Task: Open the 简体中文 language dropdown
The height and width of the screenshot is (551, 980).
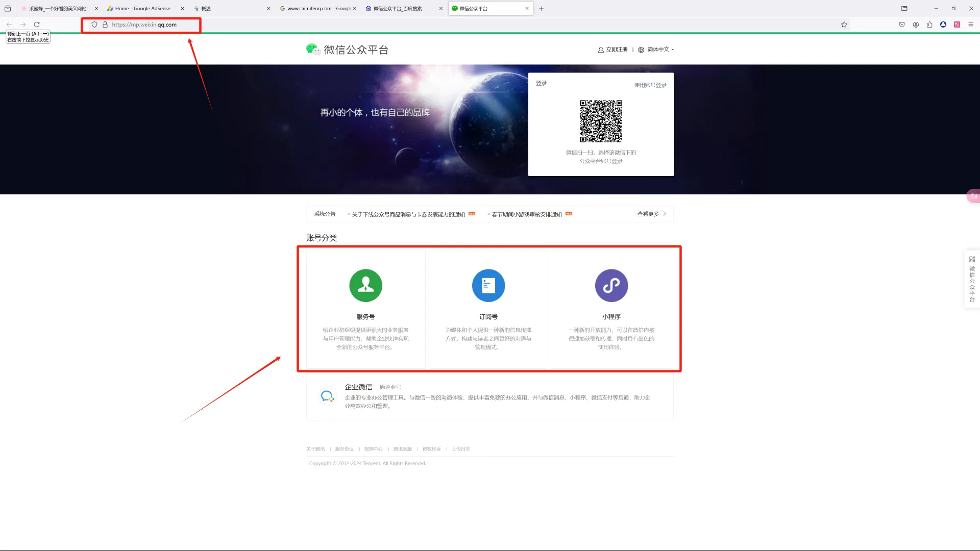Action: tap(656, 49)
